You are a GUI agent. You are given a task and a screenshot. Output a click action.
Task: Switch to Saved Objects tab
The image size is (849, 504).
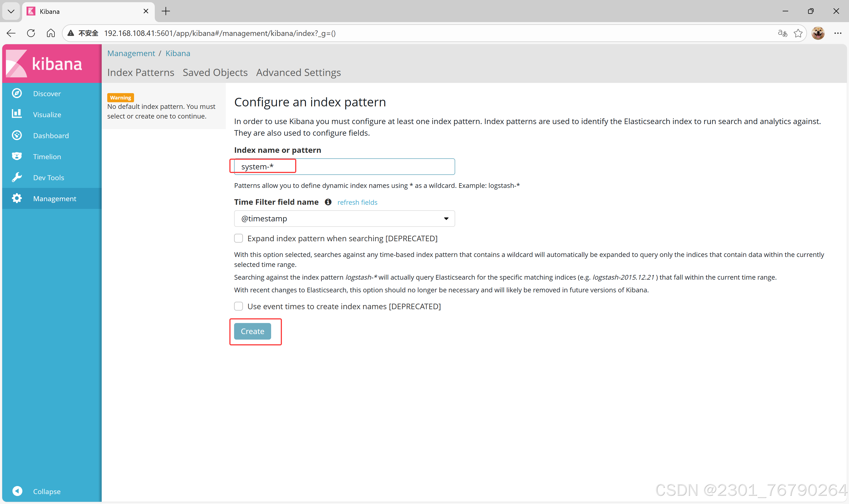[x=215, y=73]
